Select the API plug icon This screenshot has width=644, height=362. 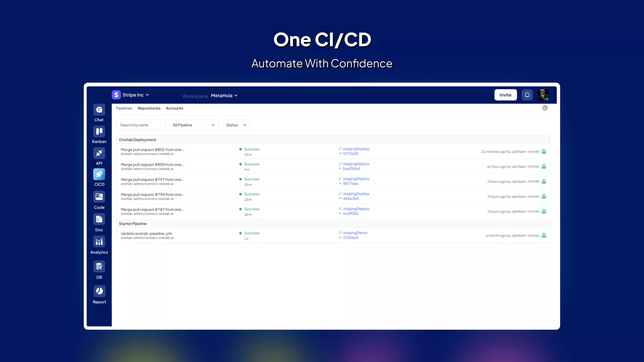click(x=99, y=153)
